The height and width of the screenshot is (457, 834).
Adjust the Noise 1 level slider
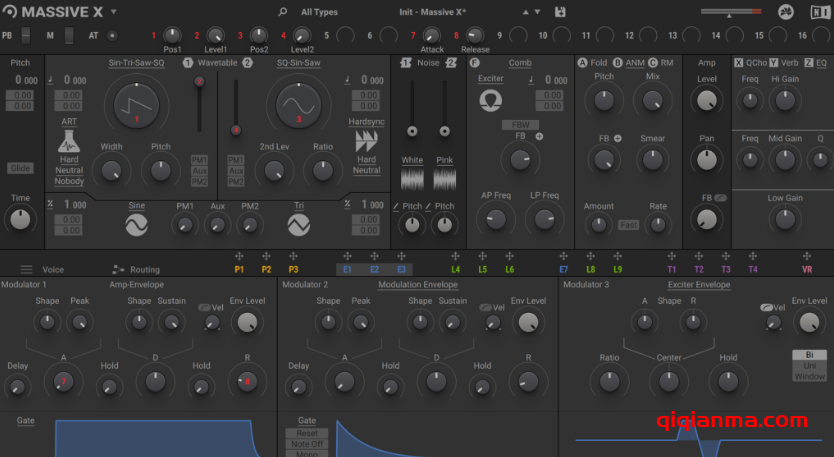tap(412, 109)
